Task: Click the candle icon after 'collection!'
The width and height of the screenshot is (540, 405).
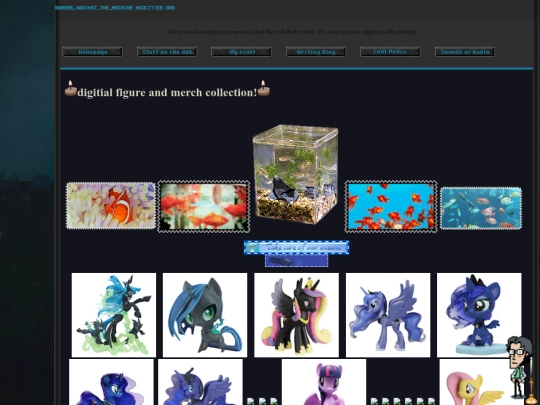Action: click(x=263, y=89)
